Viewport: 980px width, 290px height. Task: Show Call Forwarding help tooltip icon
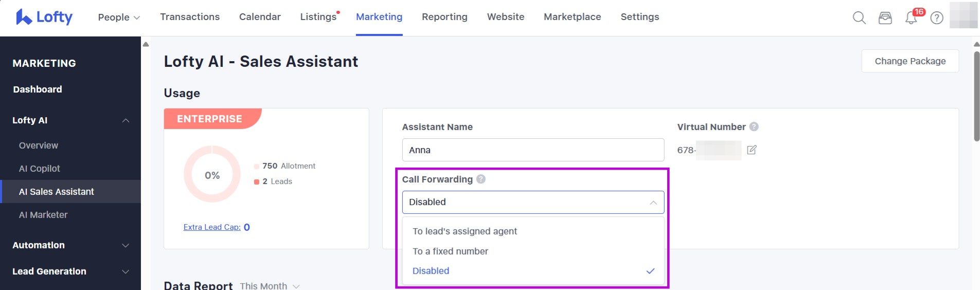[x=480, y=179]
